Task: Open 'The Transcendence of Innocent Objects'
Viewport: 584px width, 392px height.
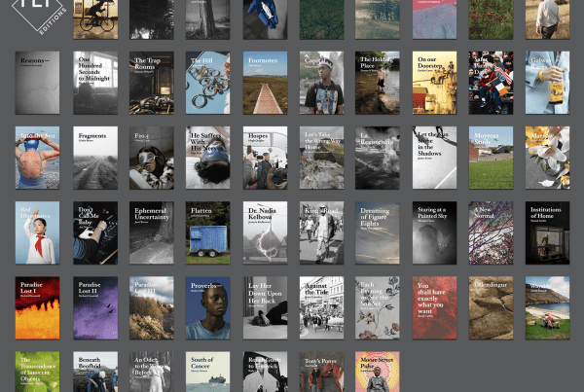Action: 37,372
